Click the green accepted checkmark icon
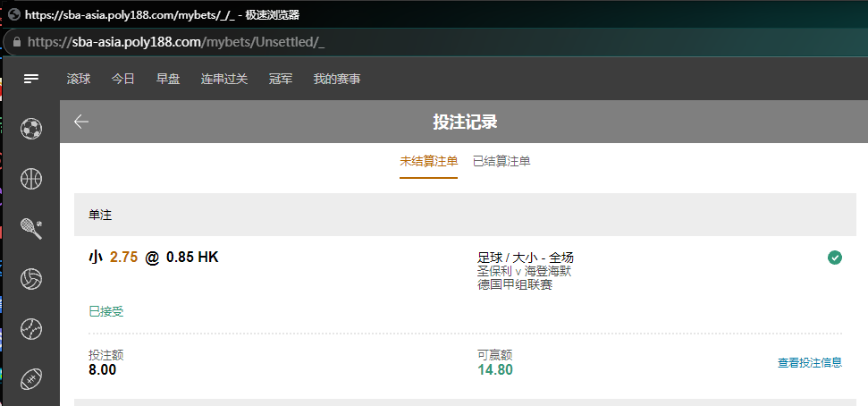The height and width of the screenshot is (406, 868). 835,258
